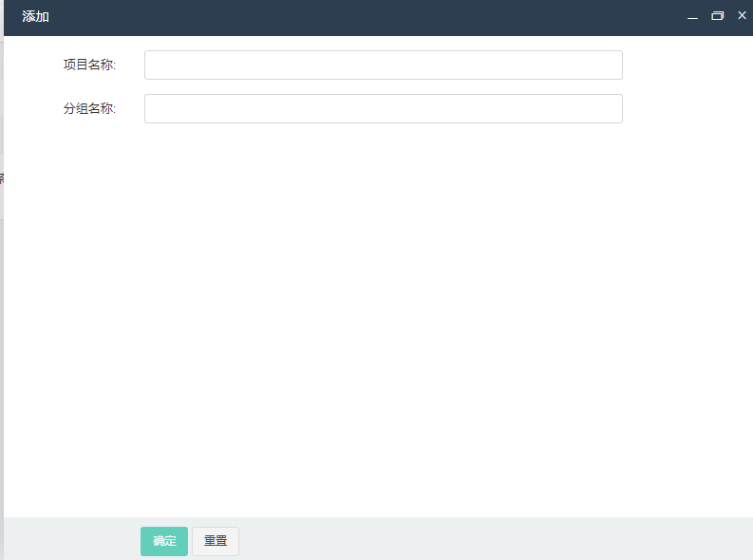Focus the 分组名称 text box
The width and height of the screenshot is (753, 560).
384,108
